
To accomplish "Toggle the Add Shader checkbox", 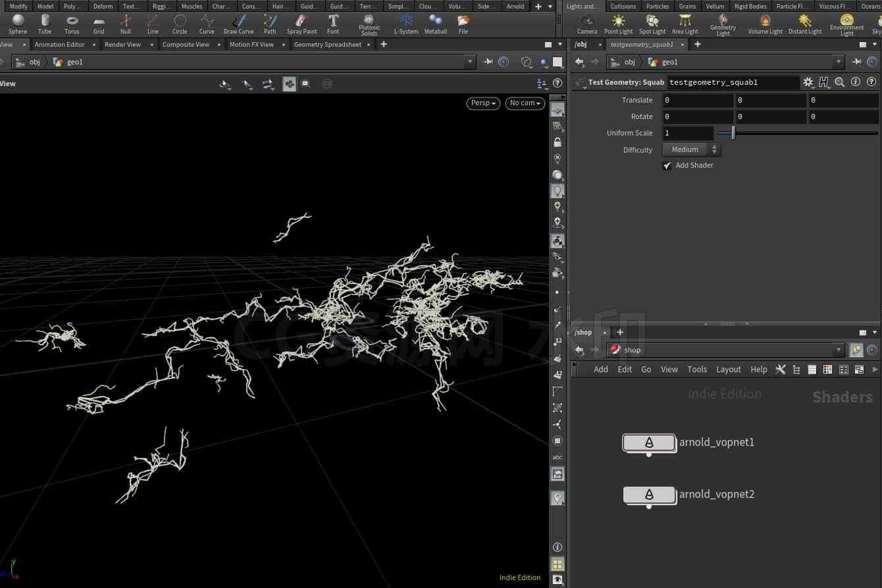I will (667, 166).
